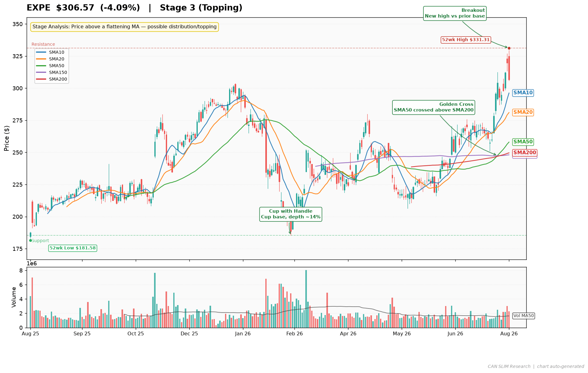Click the red 52-week high marker dot

509,48
